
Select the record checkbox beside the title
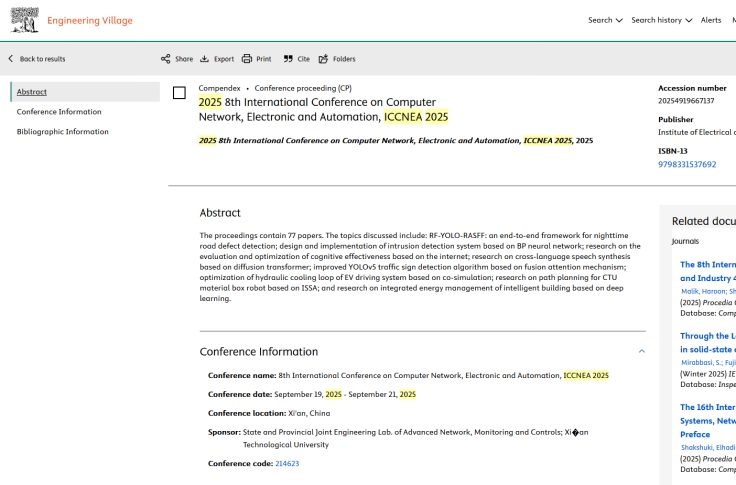click(179, 93)
